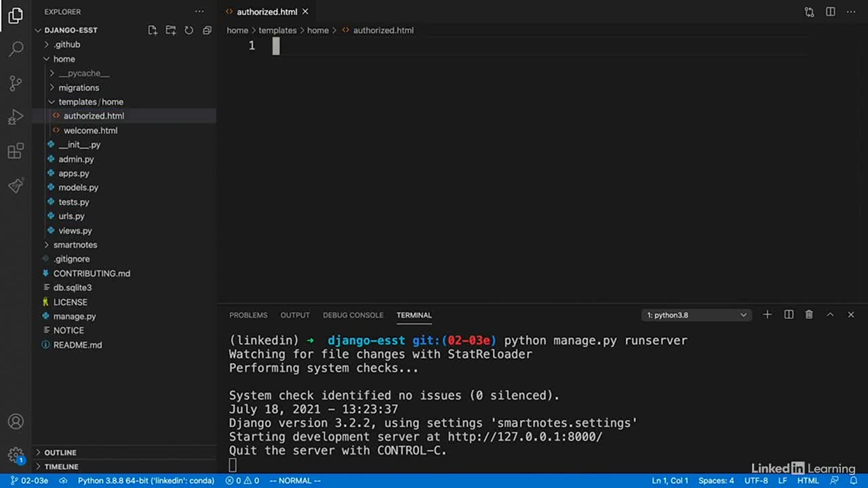Open models.py in the file tree

[78, 188]
